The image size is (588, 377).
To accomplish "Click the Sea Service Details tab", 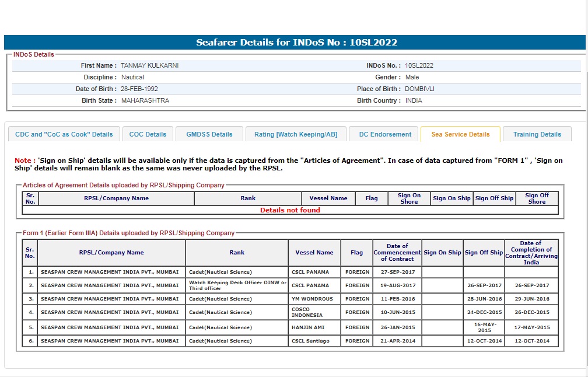I will point(460,134).
